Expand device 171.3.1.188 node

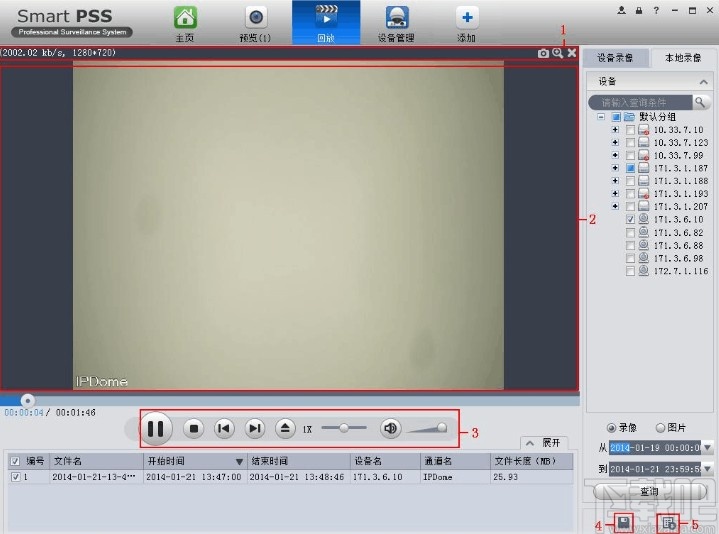615,181
